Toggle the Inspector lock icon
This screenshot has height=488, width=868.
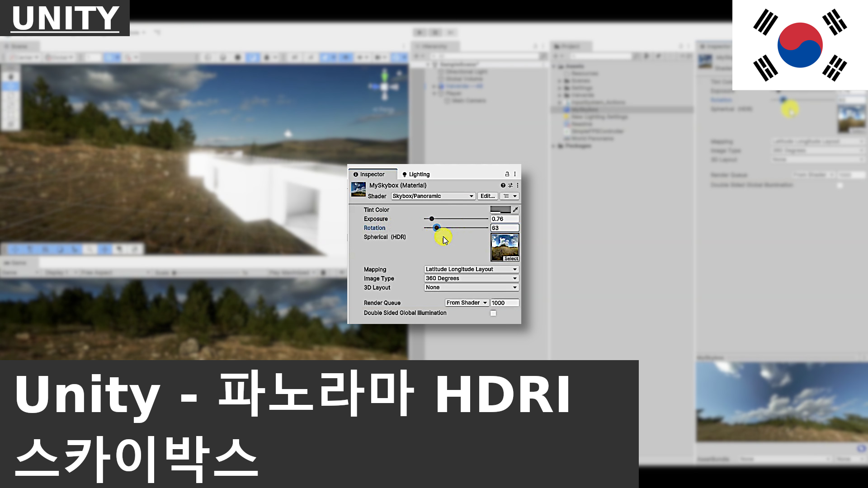coord(507,174)
